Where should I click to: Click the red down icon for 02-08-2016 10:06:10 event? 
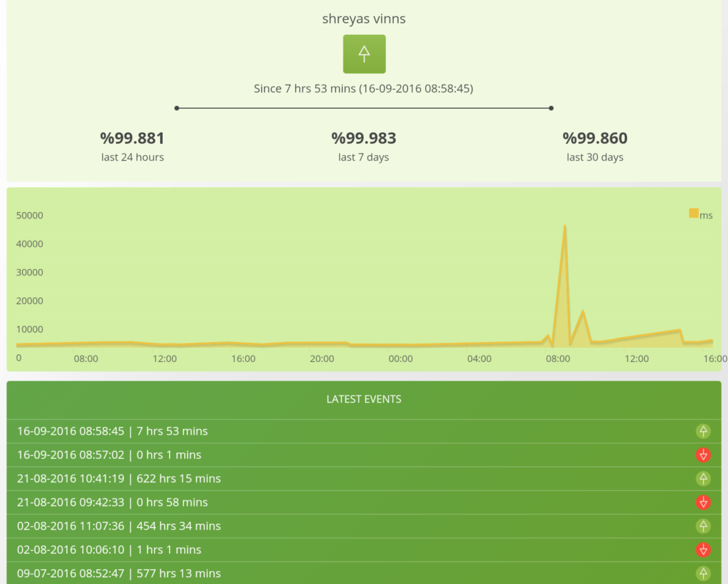click(x=703, y=550)
